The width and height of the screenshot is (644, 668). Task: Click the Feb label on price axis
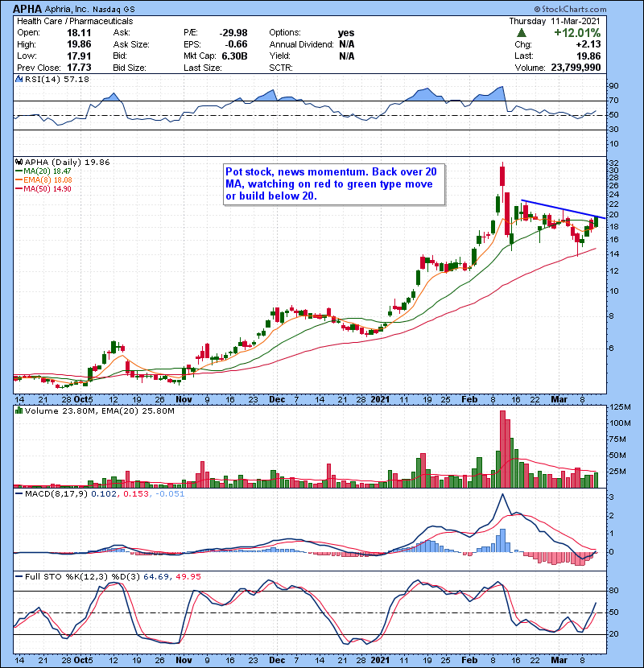(469, 399)
